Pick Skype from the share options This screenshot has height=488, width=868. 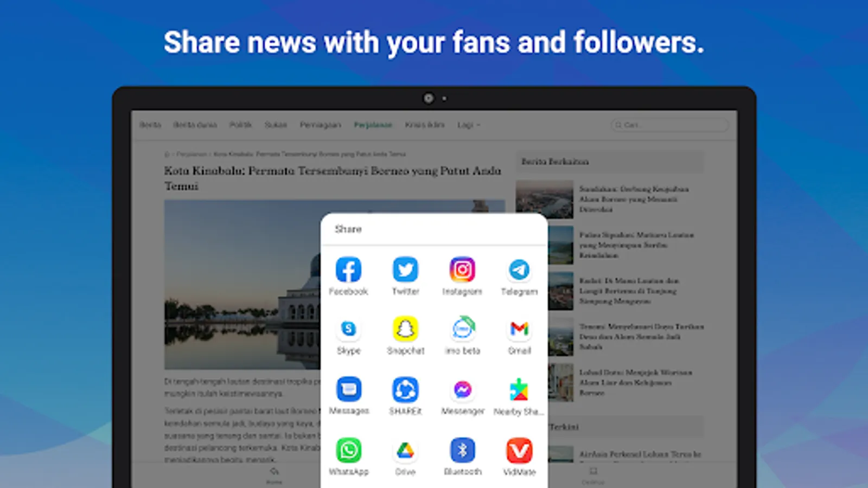tap(348, 329)
